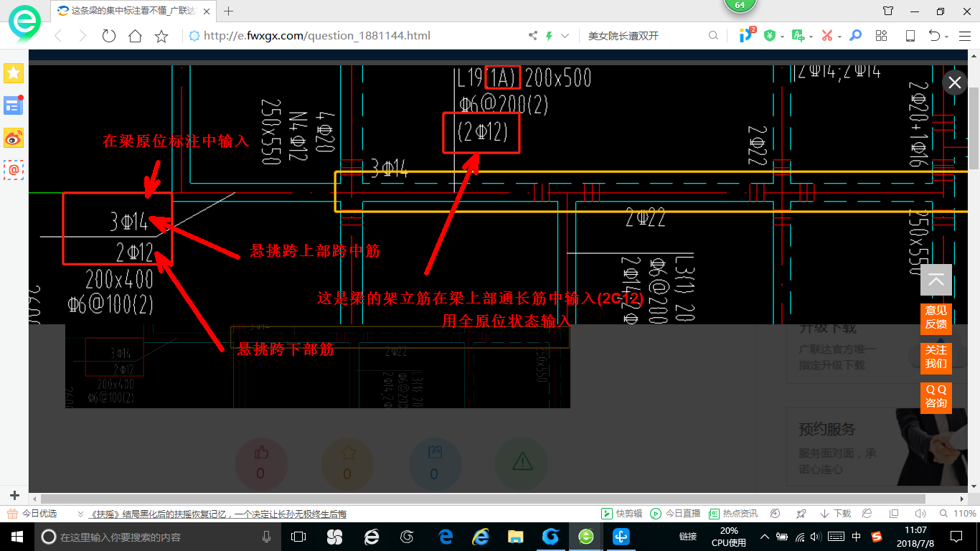
Task: Open the Sogou input method tray icon
Action: coord(877,536)
